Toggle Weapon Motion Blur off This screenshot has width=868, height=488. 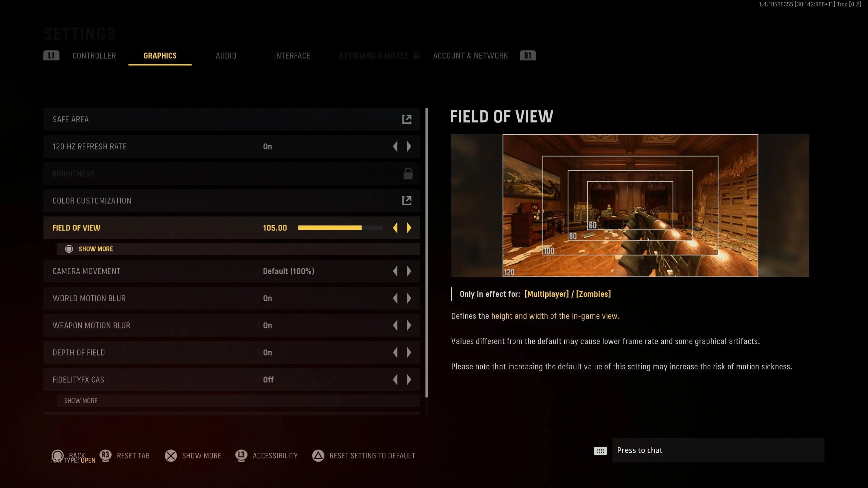click(395, 325)
